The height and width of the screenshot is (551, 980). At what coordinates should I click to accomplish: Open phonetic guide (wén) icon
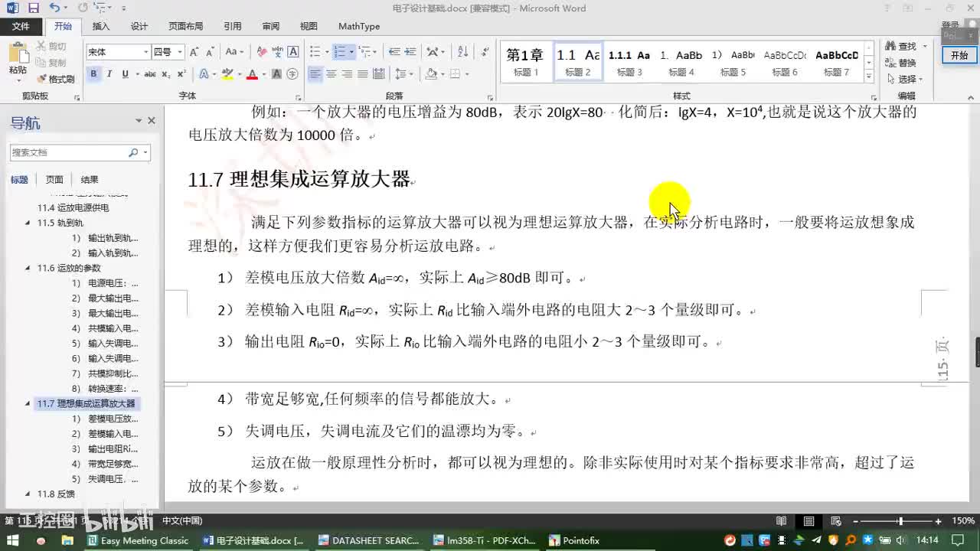[x=277, y=52]
